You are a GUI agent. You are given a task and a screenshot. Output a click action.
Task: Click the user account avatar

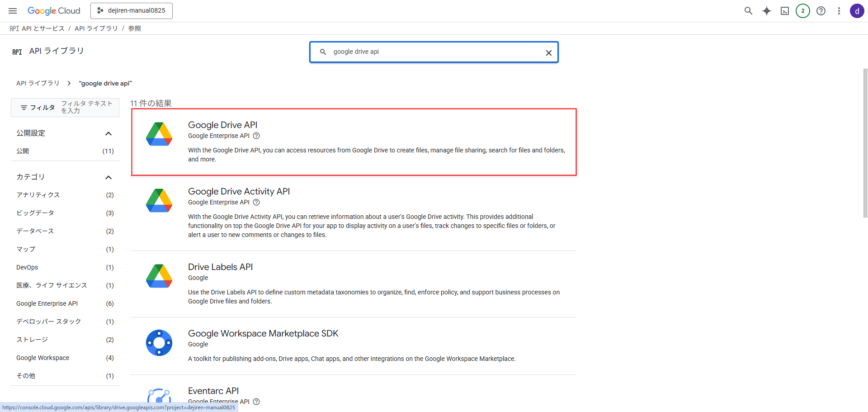857,11
